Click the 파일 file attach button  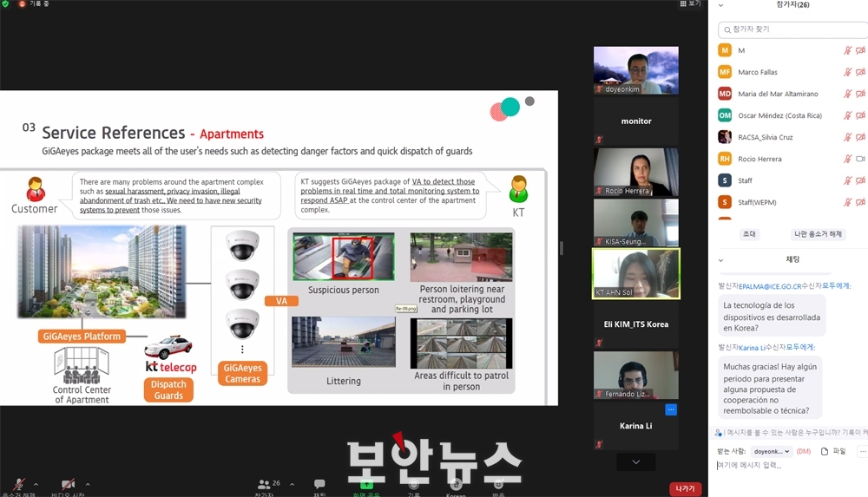coord(833,452)
